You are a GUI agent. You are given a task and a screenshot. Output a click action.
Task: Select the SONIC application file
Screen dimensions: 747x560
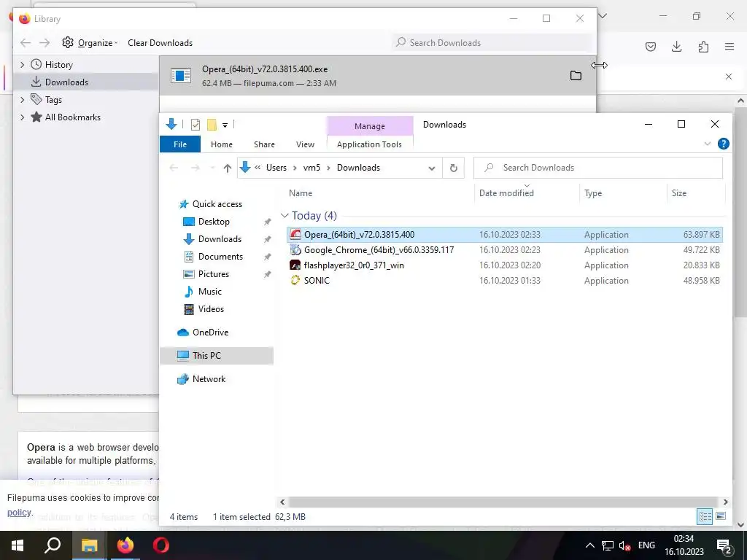pyautogui.click(x=505, y=281)
